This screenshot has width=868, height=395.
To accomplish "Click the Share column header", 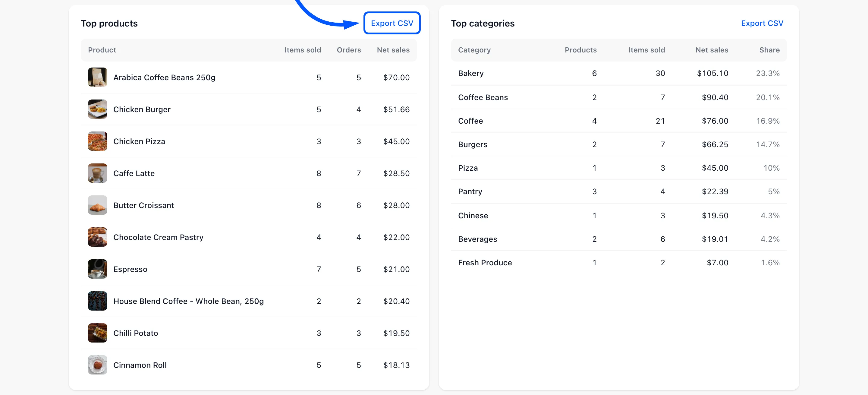I will point(769,50).
